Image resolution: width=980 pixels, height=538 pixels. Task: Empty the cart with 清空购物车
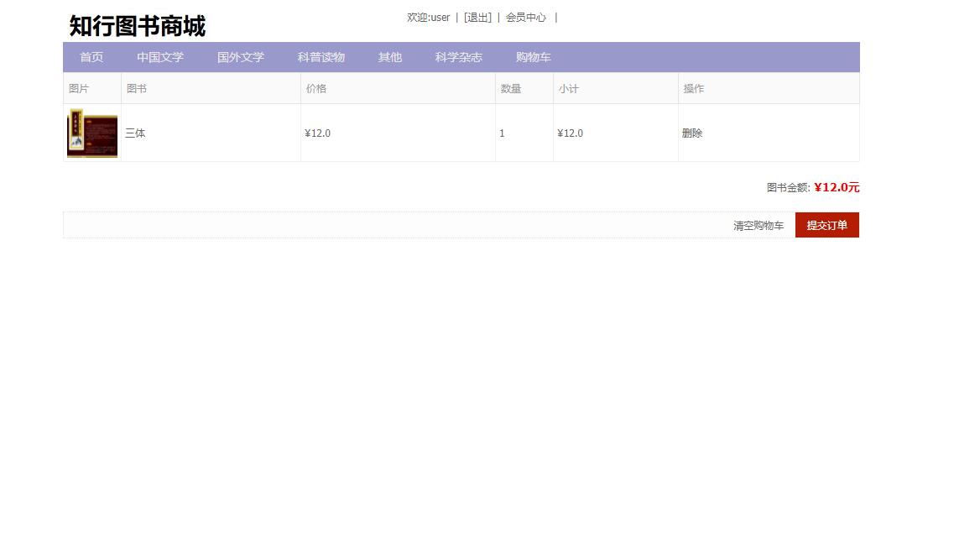point(758,225)
